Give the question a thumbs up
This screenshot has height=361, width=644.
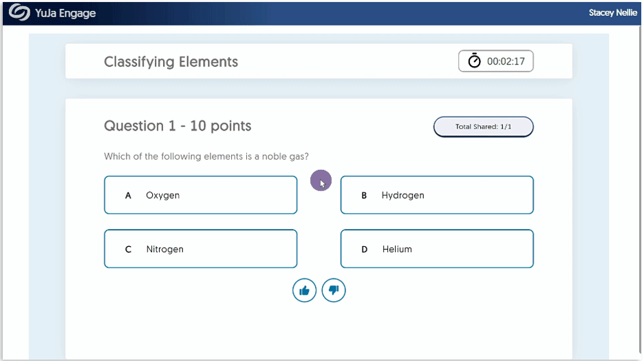click(x=304, y=291)
